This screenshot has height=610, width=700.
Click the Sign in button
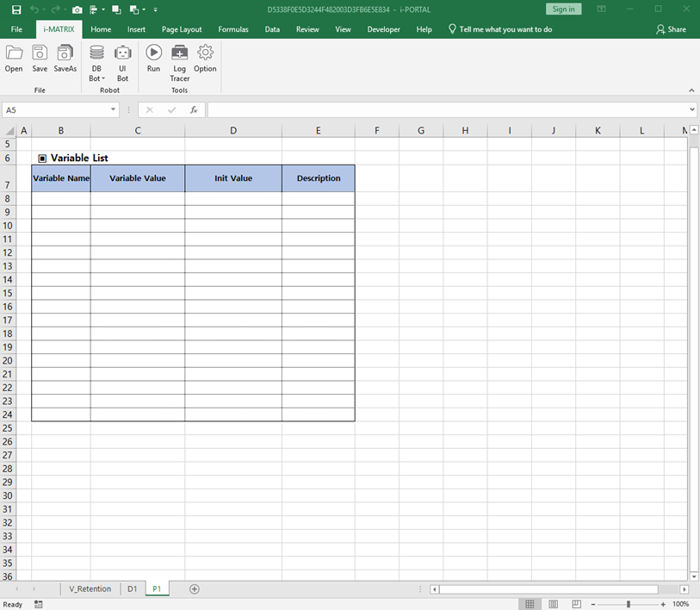click(563, 8)
